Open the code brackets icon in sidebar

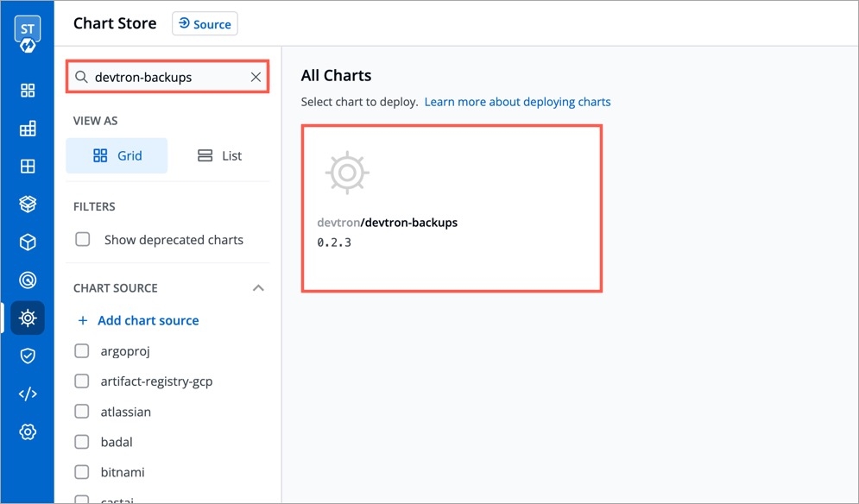[28, 394]
